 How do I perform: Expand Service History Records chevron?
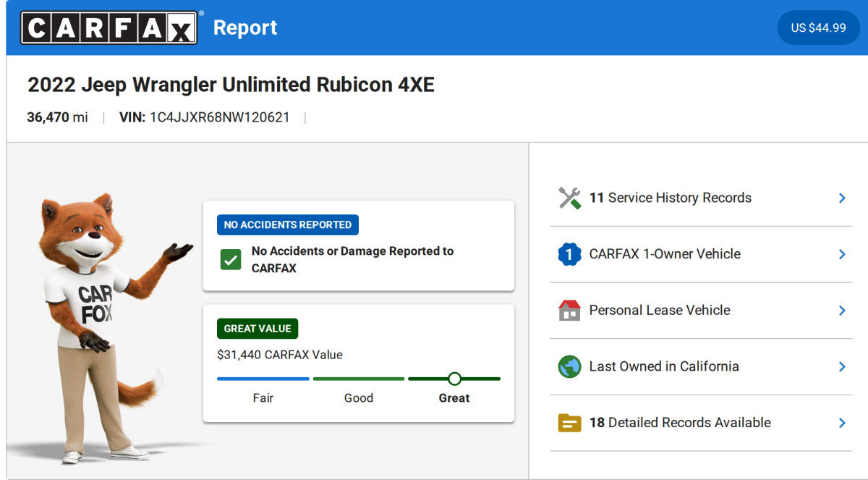click(842, 198)
